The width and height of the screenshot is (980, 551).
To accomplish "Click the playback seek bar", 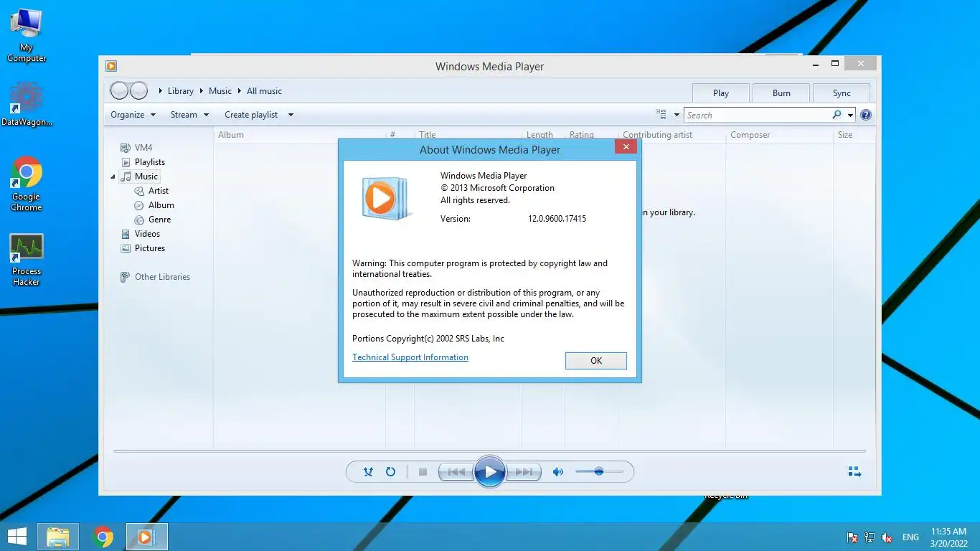I will pos(490,451).
